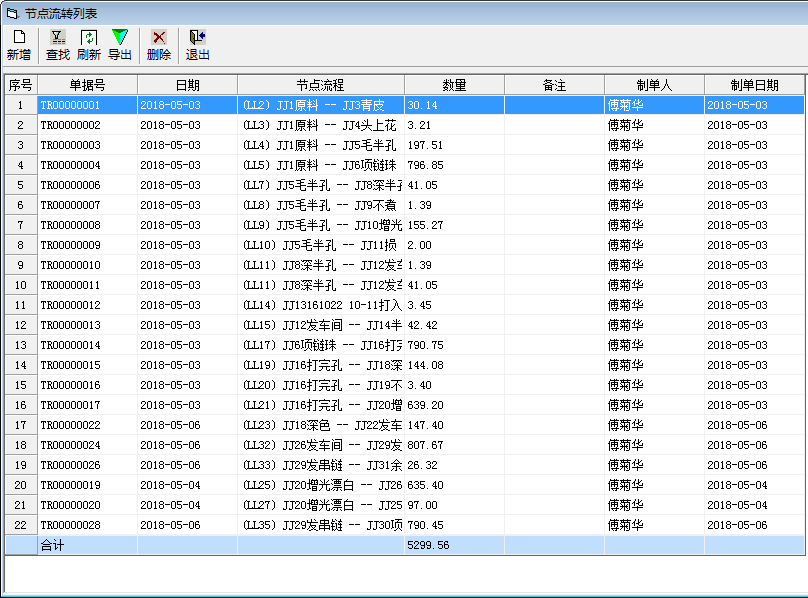Click the 新增 (New) toolbar icon

click(x=19, y=45)
